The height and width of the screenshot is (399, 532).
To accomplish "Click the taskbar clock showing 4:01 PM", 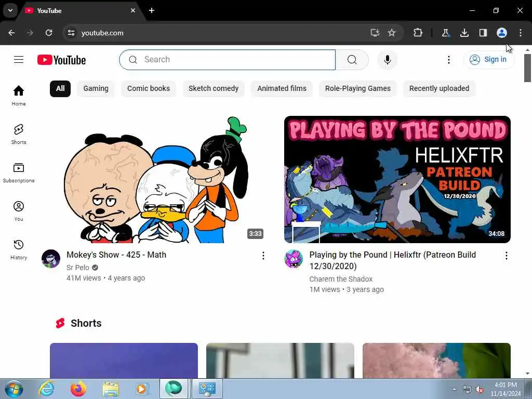I will [506, 389].
